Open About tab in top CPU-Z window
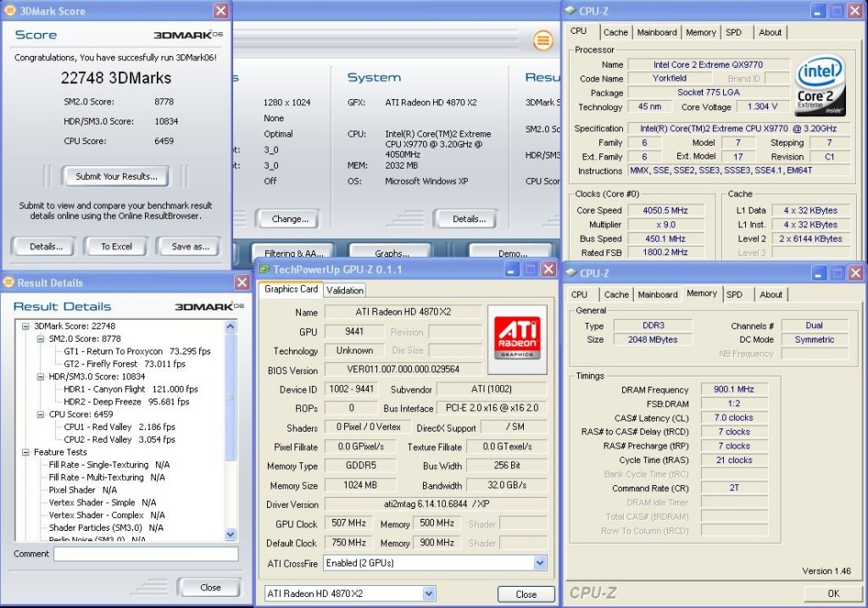 point(770,32)
